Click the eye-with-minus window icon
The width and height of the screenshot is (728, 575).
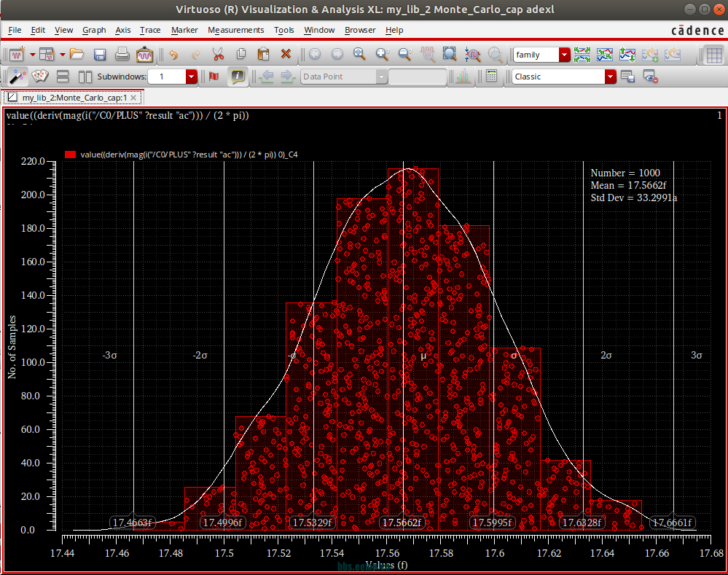click(651, 77)
